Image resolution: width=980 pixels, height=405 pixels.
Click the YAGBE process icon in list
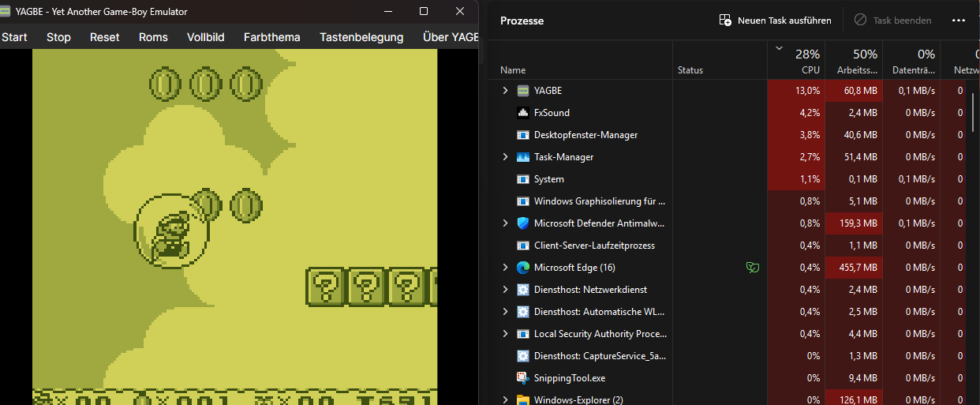pyautogui.click(x=522, y=91)
